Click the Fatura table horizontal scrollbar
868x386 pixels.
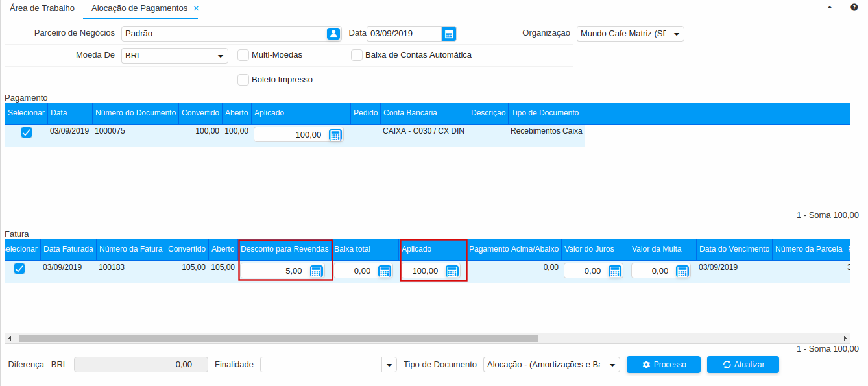coord(278,338)
